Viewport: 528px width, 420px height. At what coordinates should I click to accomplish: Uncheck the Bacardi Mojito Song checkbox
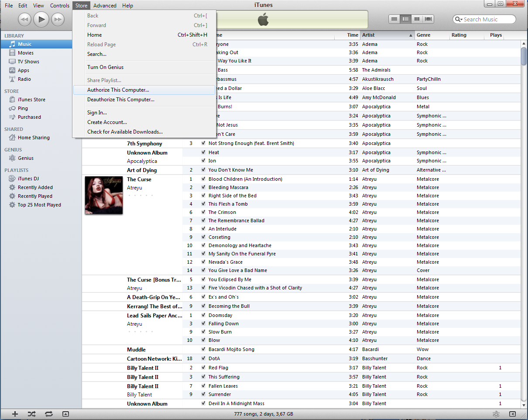[203, 349]
